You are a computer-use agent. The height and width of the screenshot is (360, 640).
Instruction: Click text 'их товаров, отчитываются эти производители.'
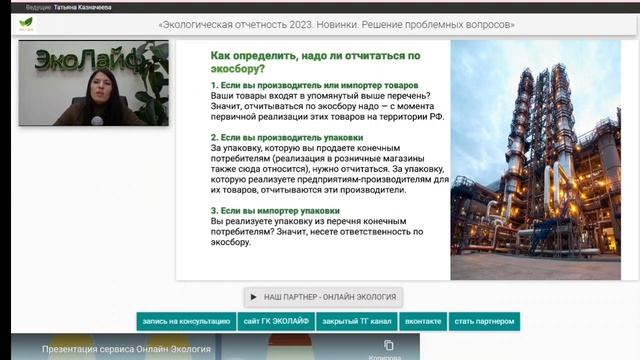point(309,190)
